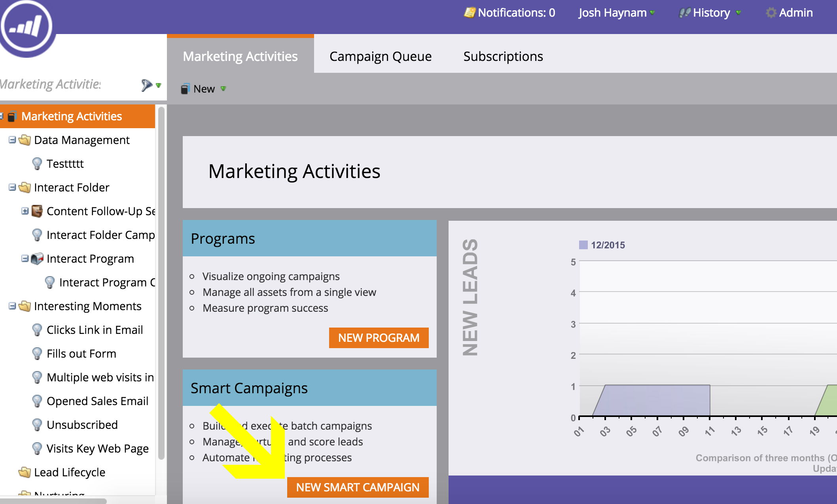This screenshot has width=837, height=504.
Task: Click the Marketo logo icon
Action: 26,25
